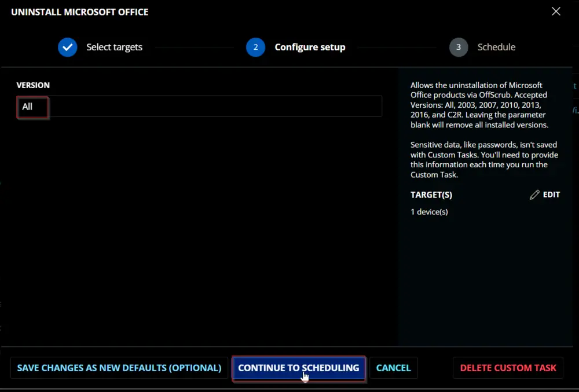The width and height of the screenshot is (579, 392).
Task: Click Save Changes as New Defaults (Optional)
Action: 119,368
